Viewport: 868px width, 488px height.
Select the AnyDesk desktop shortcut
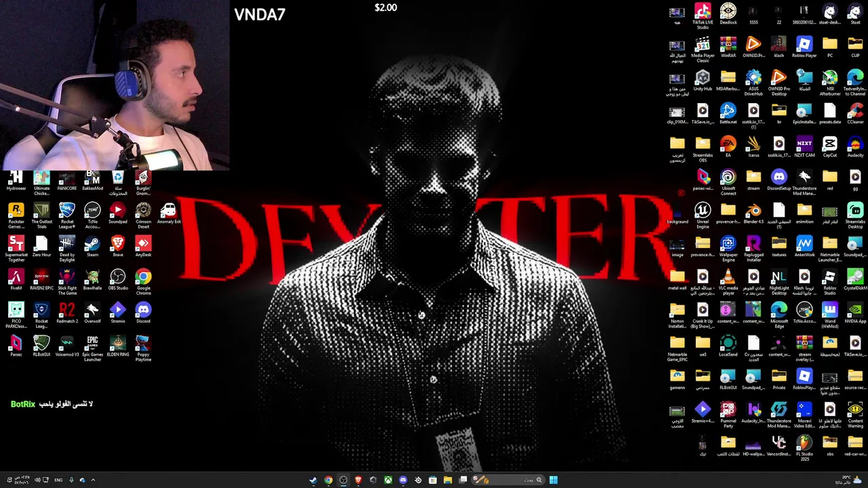143,247
